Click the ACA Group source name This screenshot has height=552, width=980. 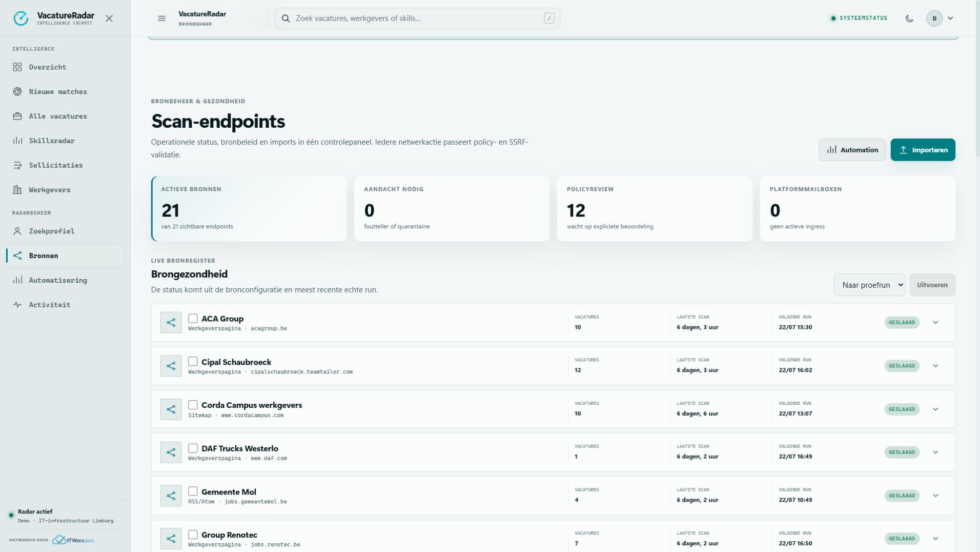(x=222, y=319)
